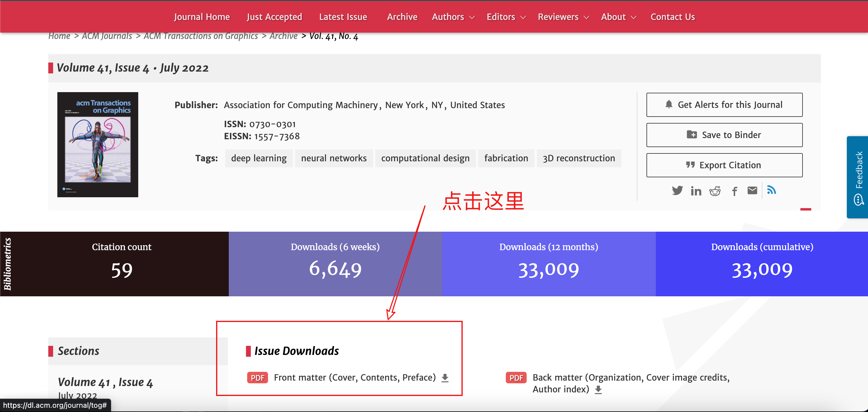The image size is (868, 412).
Task: Download the Front matter via arrow icon
Action: 445,378
